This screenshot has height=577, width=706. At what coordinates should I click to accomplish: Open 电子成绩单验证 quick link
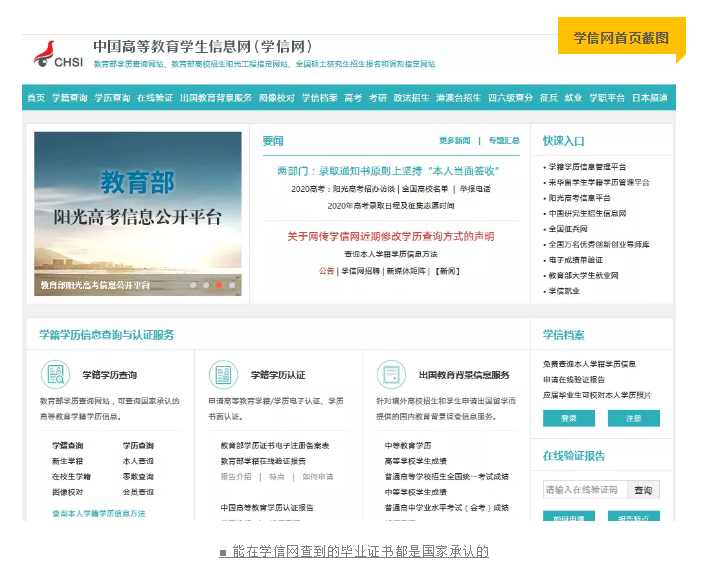pos(575,260)
